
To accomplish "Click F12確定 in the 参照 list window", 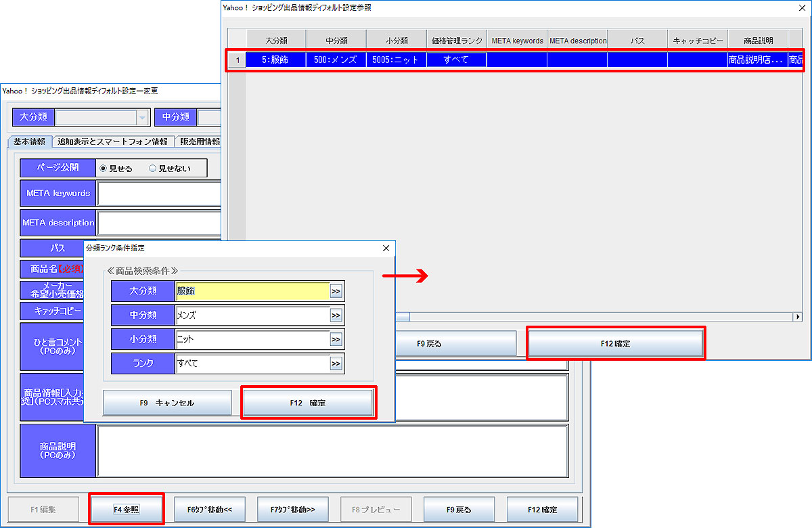I will 615,344.
